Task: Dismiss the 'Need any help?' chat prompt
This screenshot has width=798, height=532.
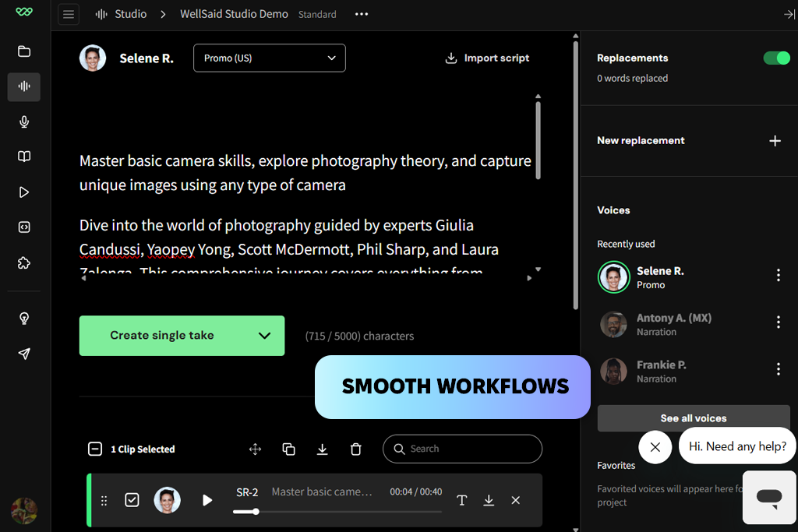Action: pyautogui.click(x=655, y=447)
